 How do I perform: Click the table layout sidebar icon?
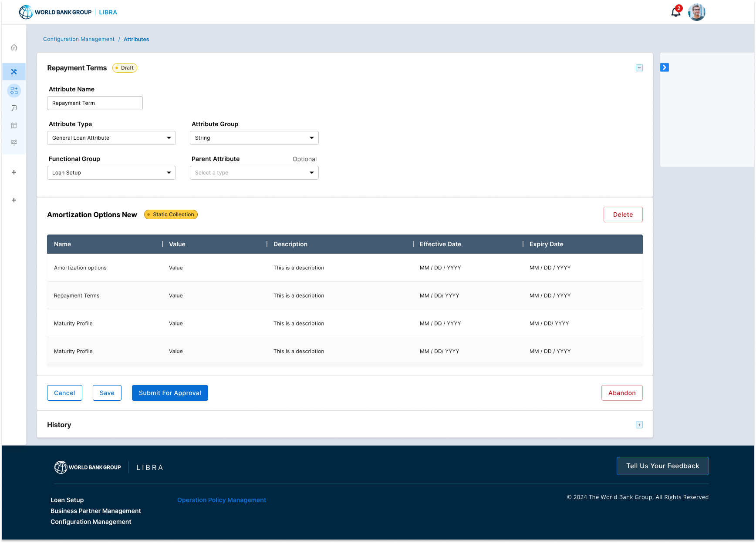[x=14, y=126]
